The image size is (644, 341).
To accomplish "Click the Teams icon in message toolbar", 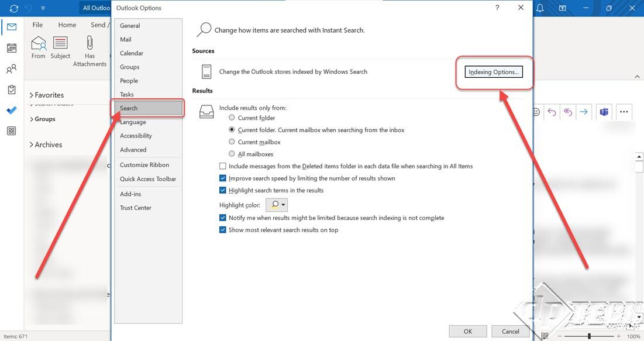I will tap(604, 112).
